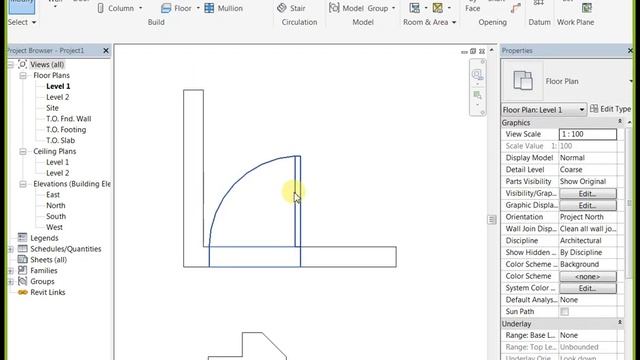
Task: Minimize the drawing view window
Action: pyautogui.click(x=464, y=52)
